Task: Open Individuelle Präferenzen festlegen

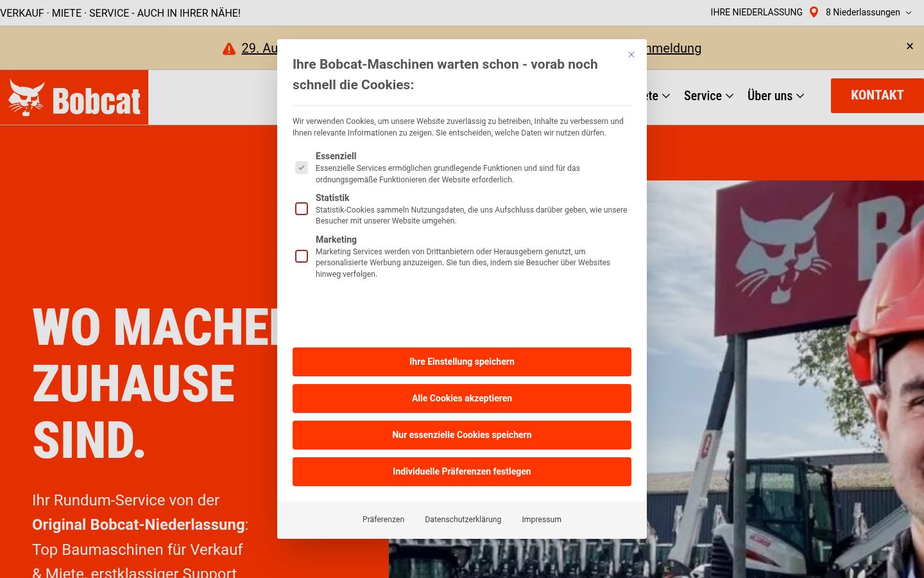Action: (x=462, y=471)
